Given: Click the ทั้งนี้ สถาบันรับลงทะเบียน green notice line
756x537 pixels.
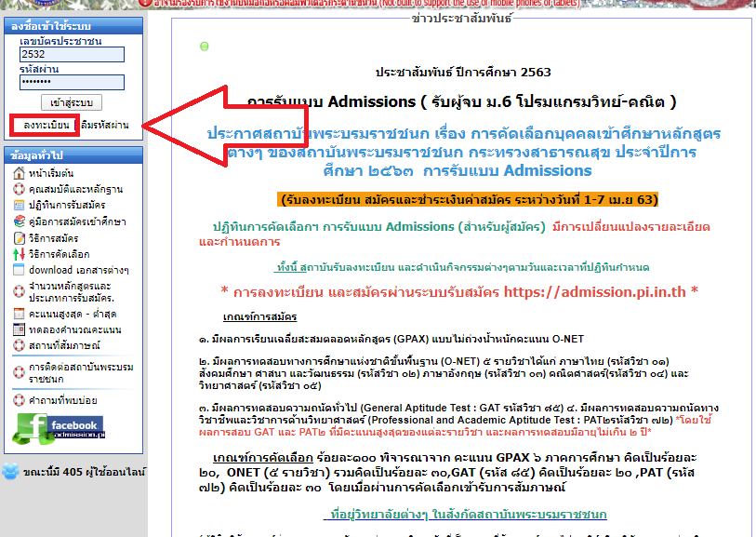Looking at the screenshot, I should click(x=462, y=267).
